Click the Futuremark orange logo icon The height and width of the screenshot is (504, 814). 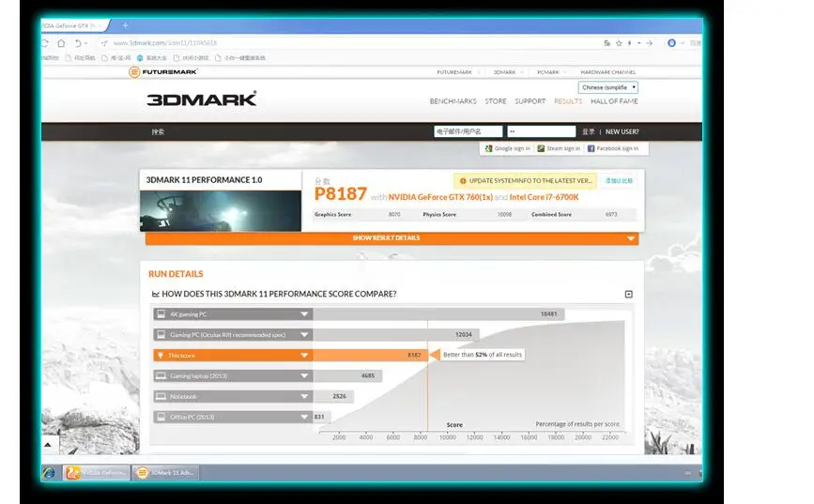tap(134, 72)
